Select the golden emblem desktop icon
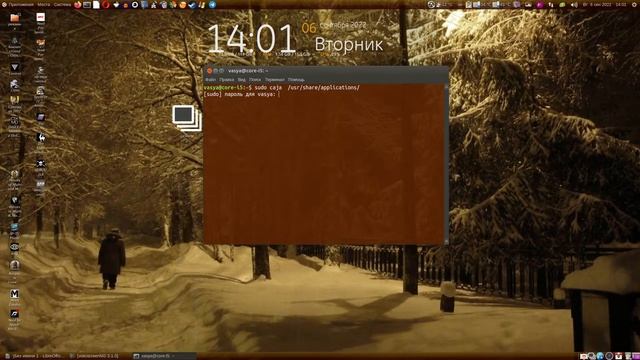Viewport: 640px width, 360px height. 15,100
